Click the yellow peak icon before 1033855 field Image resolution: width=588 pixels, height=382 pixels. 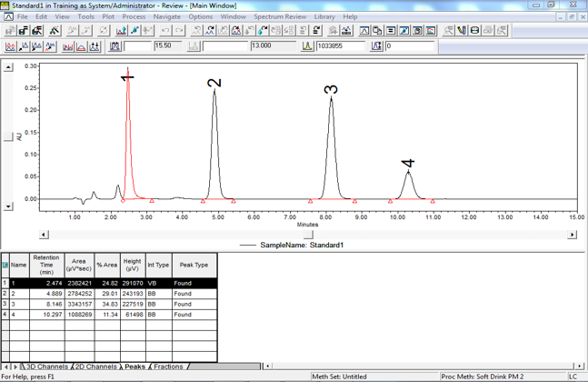tap(307, 46)
